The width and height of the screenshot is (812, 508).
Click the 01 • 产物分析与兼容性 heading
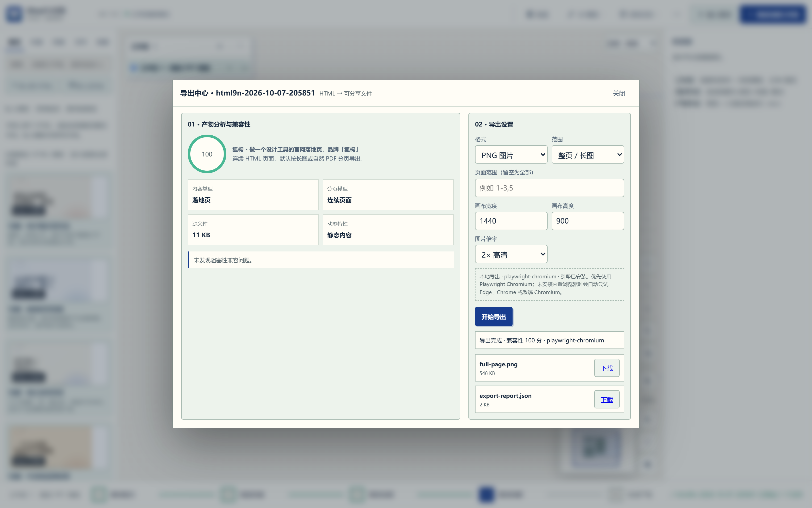(219, 124)
